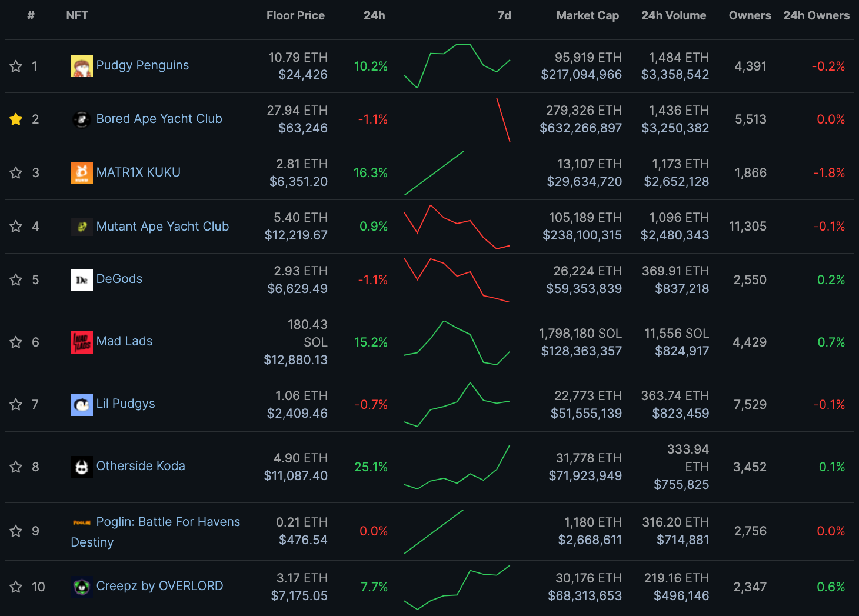Click Pudgy Penguins 7d sparkline chart

click(x=457, y=66)
